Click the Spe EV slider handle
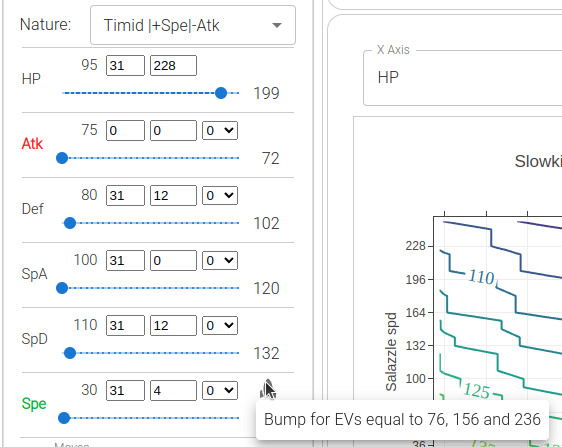The width and height of the screenshot is (562, 447). pyautogui.click(x=64, y=418)
